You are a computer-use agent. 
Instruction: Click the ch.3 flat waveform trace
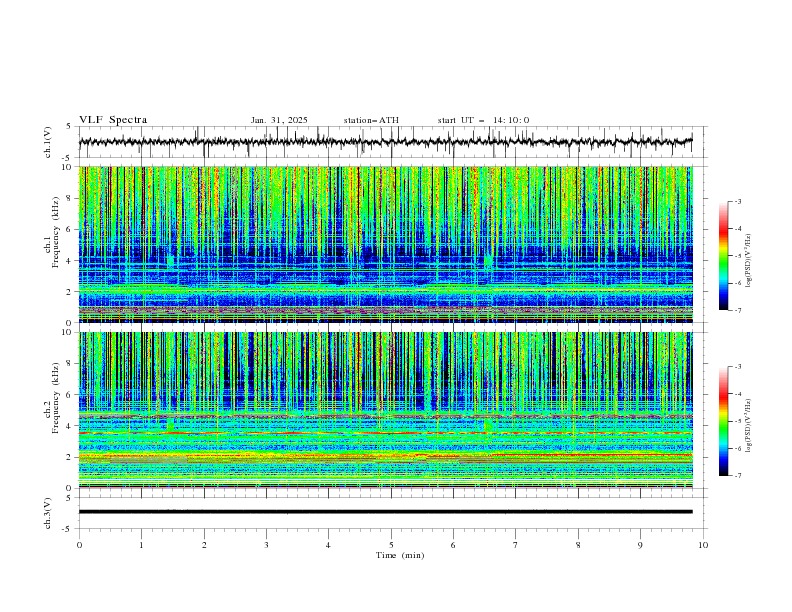click(385, 512)
